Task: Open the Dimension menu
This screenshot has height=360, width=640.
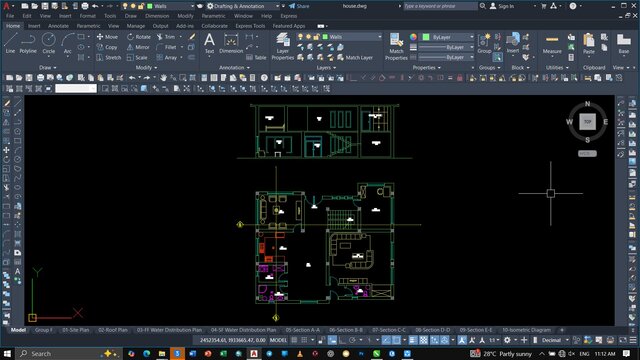Action: [x=157, y=16]
